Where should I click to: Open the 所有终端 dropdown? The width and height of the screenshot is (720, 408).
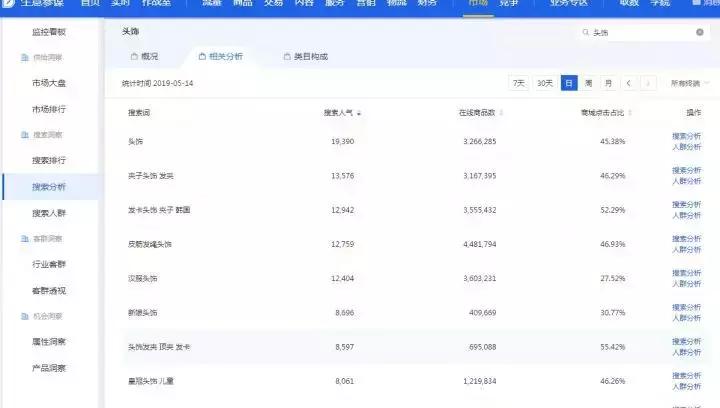[690, 83]
